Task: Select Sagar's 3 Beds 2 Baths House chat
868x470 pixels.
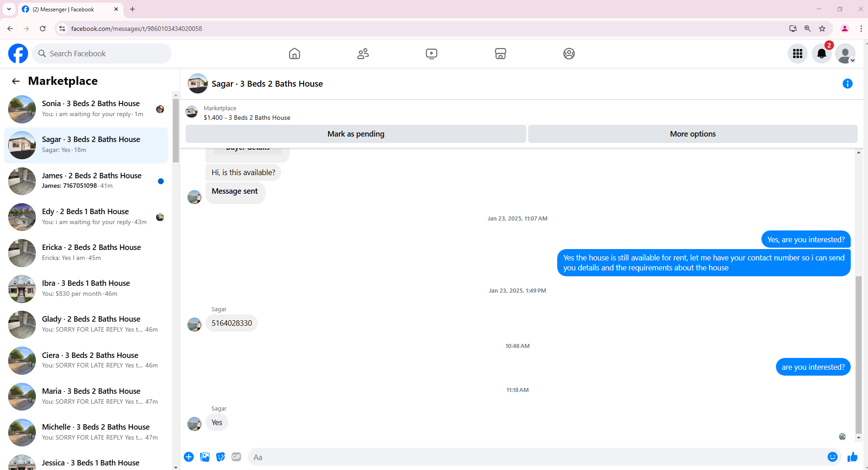Action: [86, 145]
